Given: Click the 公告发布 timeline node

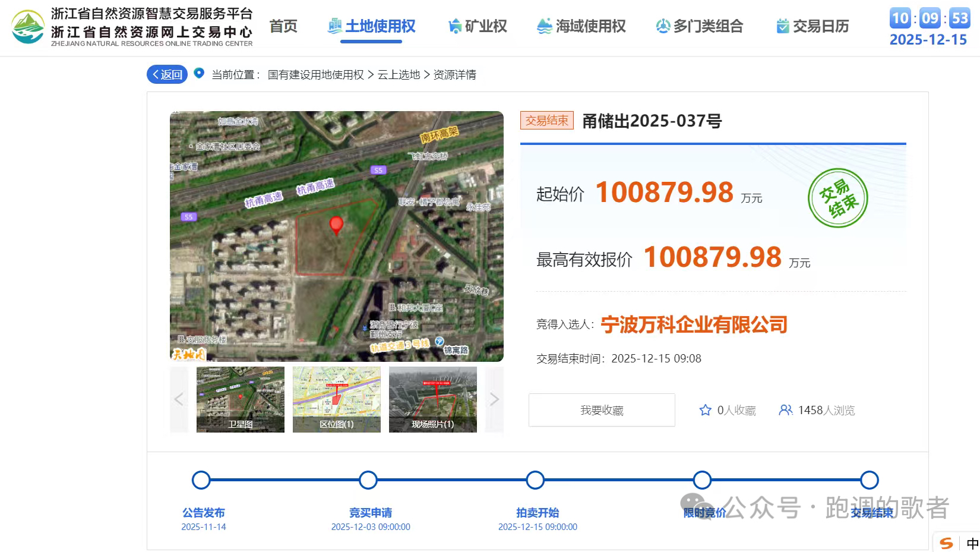Looking at the screenshot, I should coord(201,480).
